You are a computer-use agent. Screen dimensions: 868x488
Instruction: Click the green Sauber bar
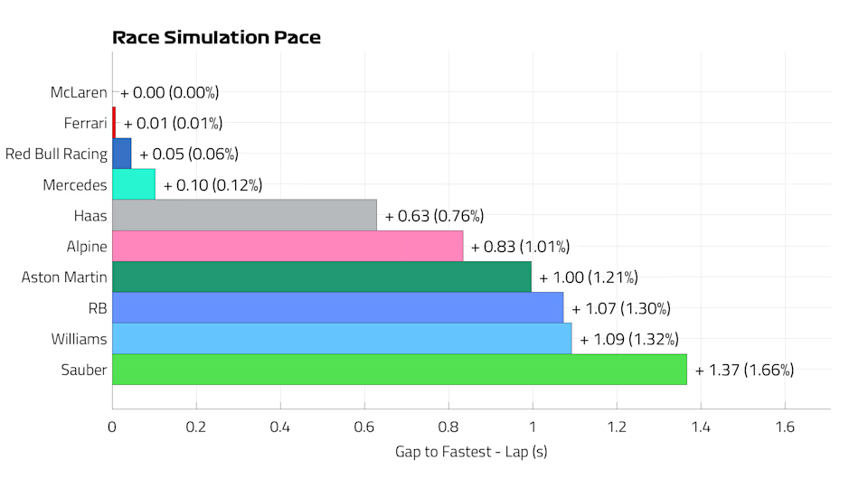tap(399, 370)
